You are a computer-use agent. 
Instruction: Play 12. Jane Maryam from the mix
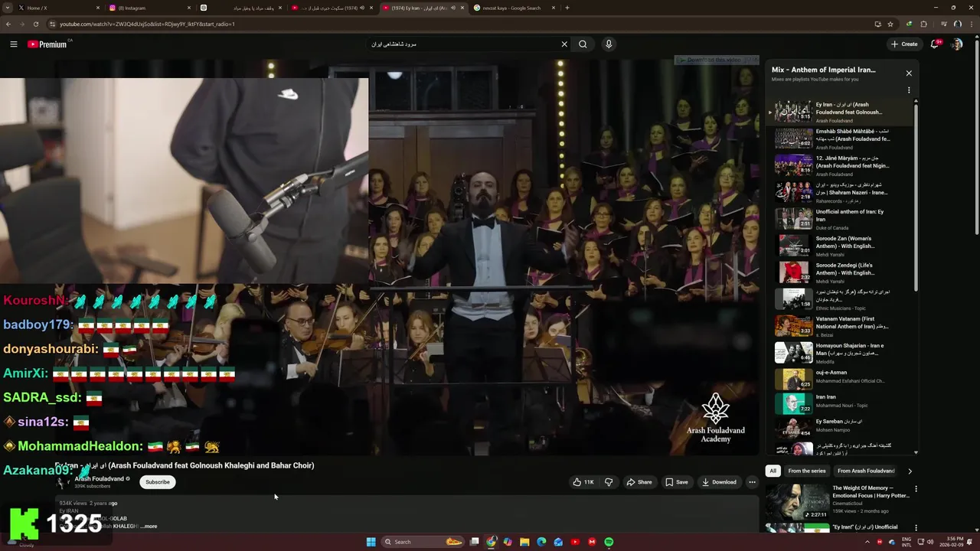pos(841,165)
